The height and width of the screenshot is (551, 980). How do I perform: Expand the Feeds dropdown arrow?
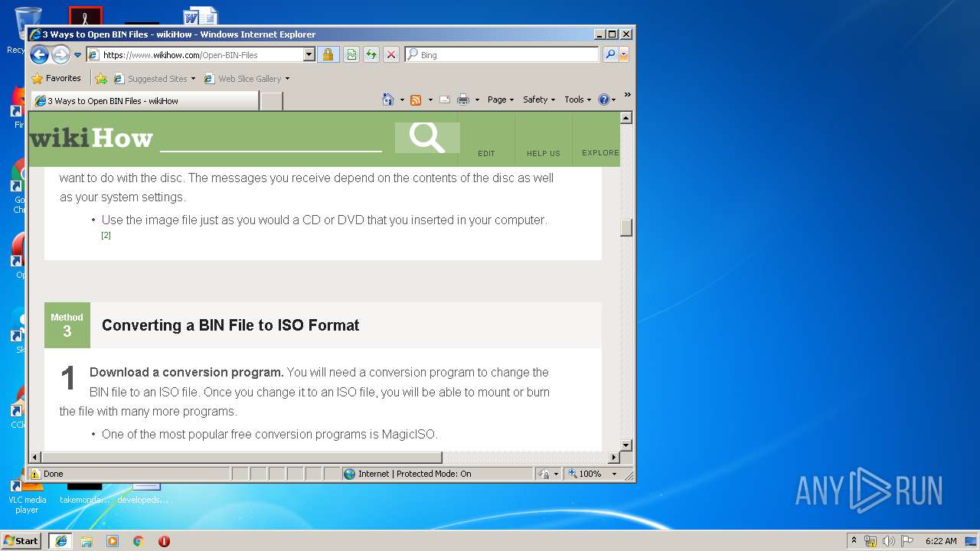(x=430, y=99)
